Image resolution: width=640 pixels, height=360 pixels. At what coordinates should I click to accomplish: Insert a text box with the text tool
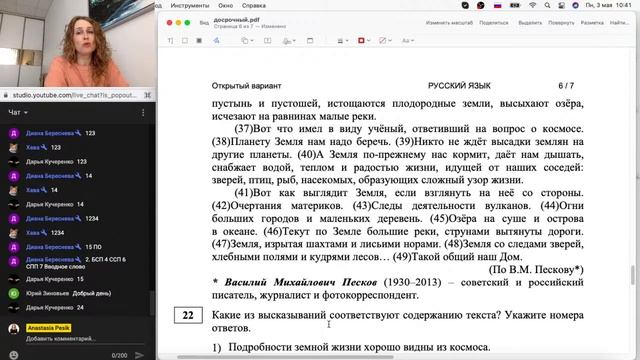coord(267,40)
